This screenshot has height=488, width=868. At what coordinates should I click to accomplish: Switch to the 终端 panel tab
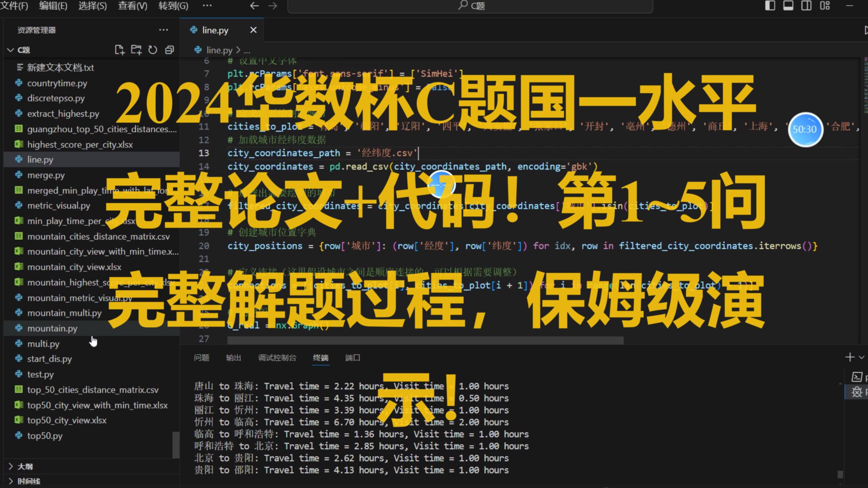pyautogui.click(x=321, y=358)
